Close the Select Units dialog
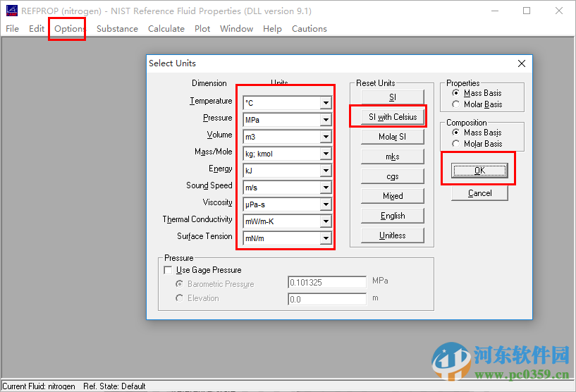The width and height of the screenshot is (576, 392). pos(521,63)
